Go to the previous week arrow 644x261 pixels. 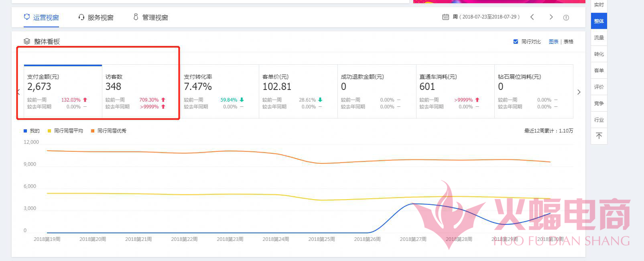532,17
